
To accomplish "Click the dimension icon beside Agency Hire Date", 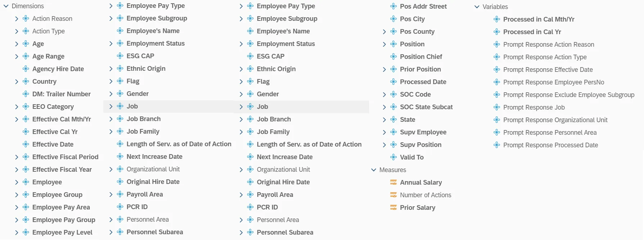I will (26, 69).
